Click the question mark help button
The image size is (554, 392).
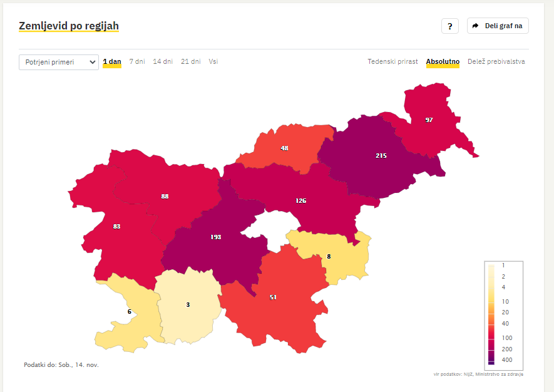449,26
